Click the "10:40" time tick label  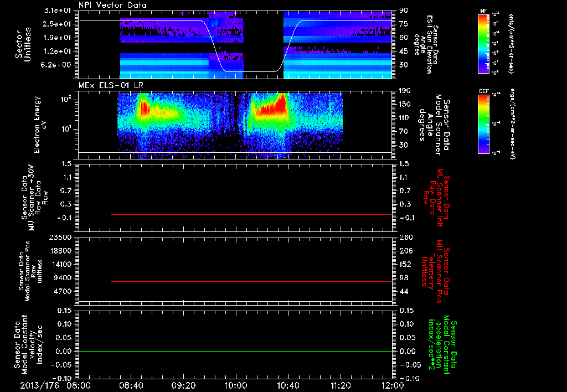288,385
